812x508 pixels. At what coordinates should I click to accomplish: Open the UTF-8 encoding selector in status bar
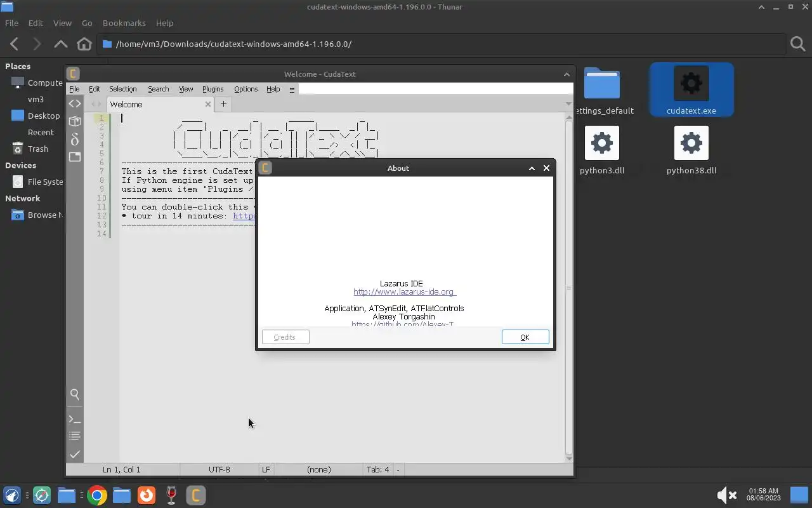click(219, 470)
